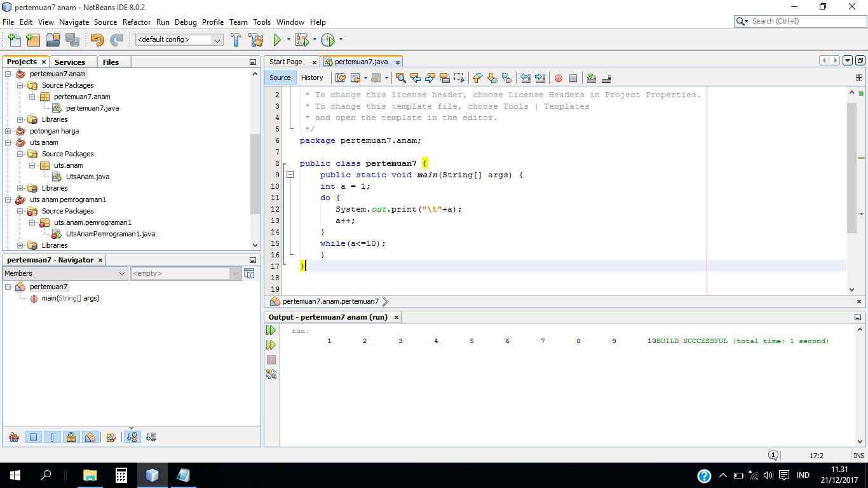Re-run the program from Output panel

click(271, 330)
